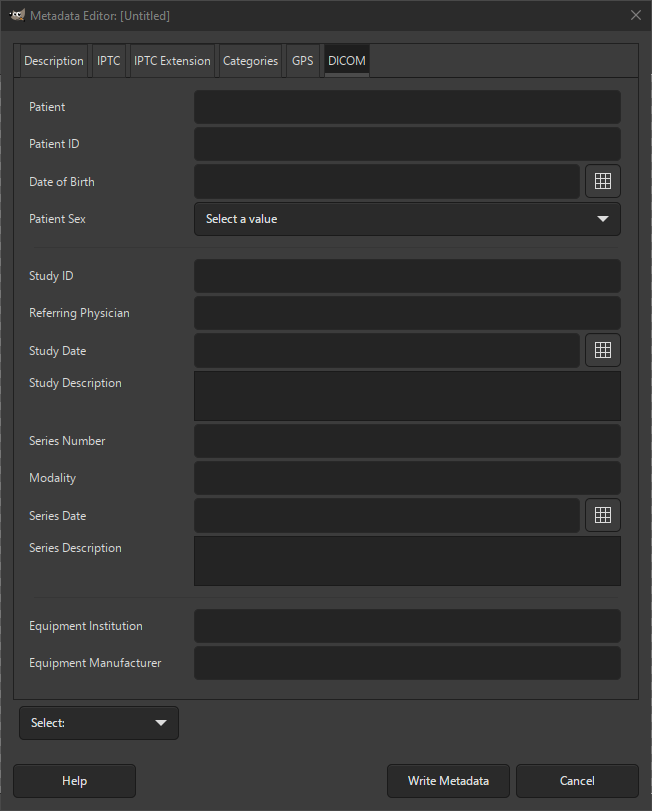Go to the Categories tab
Image resolution: width=652 pixels, height=811 pixels.
(250, 61)
